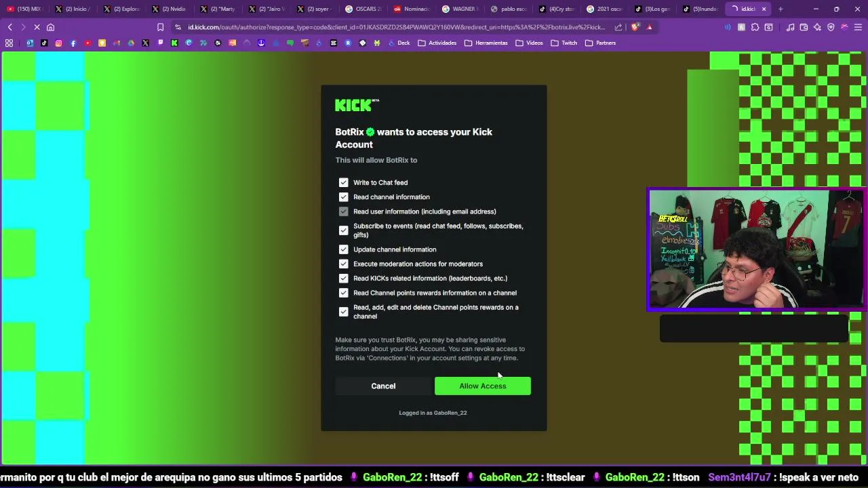
Task: Toggle Read, add, edit and delete rewards checkbox
Action: 343,312
